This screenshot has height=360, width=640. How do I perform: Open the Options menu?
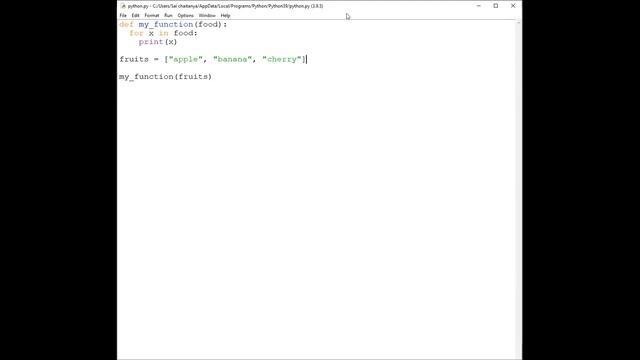pos(185,16)
